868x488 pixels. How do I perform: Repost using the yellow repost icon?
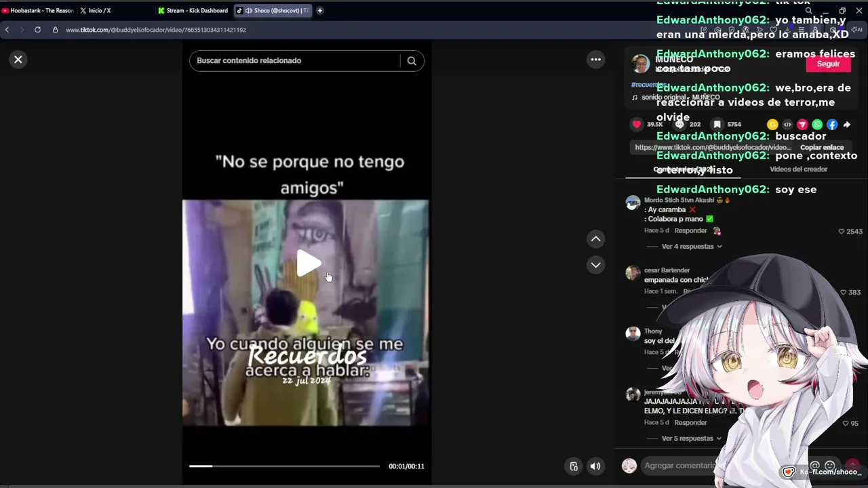pyautogui.click(x=772, y=125)
